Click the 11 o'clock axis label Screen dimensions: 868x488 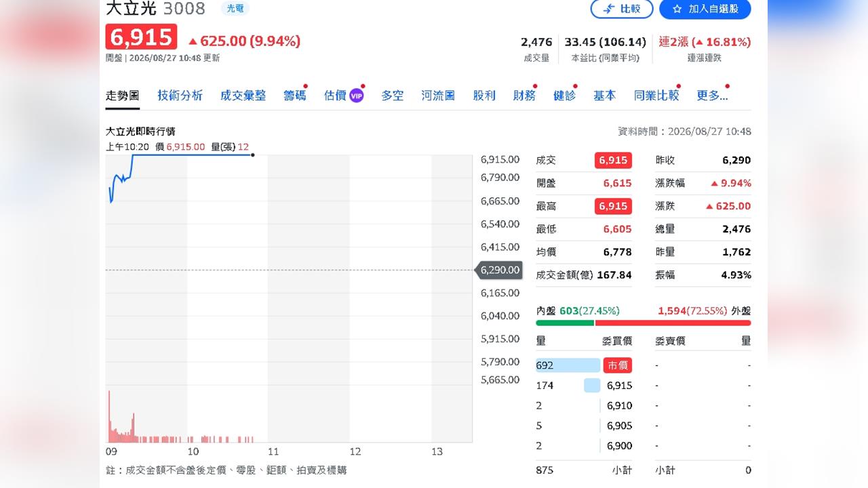pyautogui.click(x=273, y=451)
